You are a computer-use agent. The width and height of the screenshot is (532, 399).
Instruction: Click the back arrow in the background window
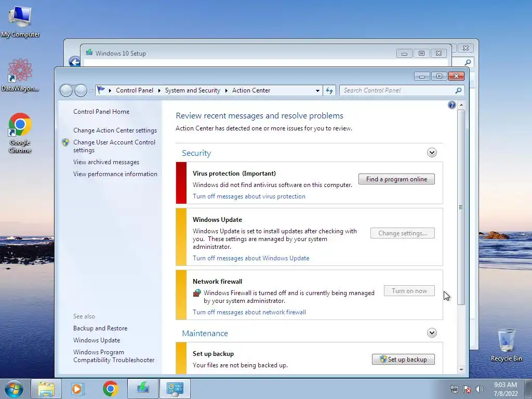point(74,62)
